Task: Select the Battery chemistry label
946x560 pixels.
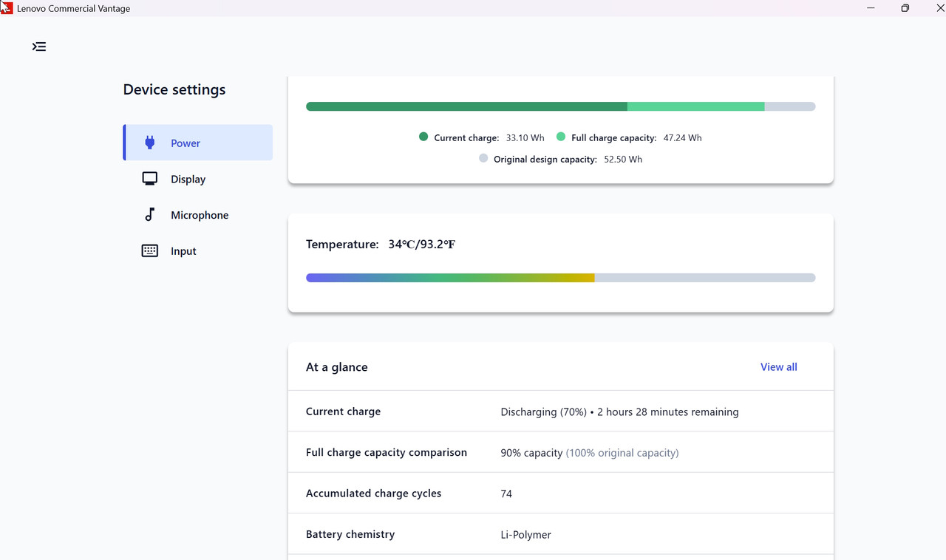Action: tap(350, 534)
